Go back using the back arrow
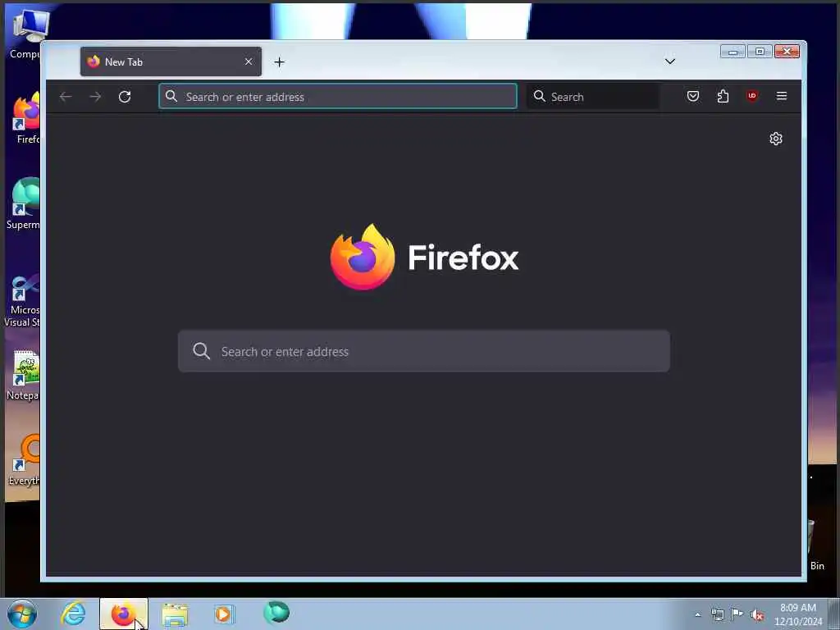This screenshot has width=840, height=630. click(x=66, y=97)
